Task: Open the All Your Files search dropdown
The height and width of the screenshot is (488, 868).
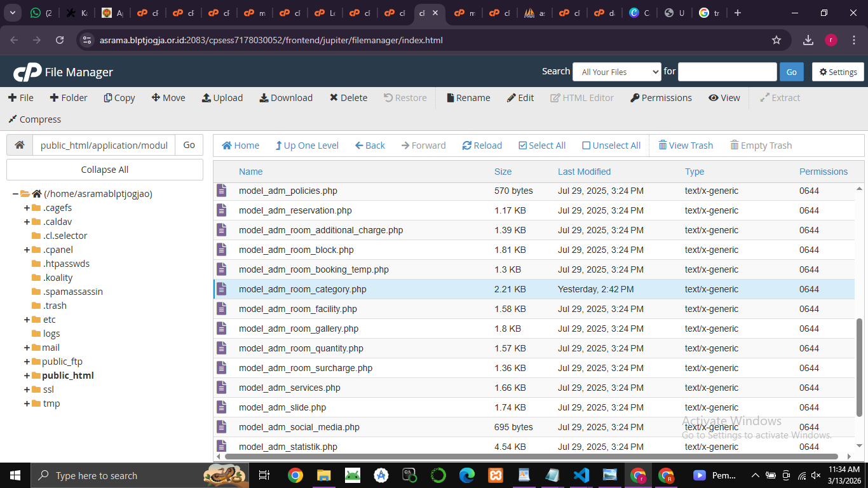Action: [x=616, y=72]
